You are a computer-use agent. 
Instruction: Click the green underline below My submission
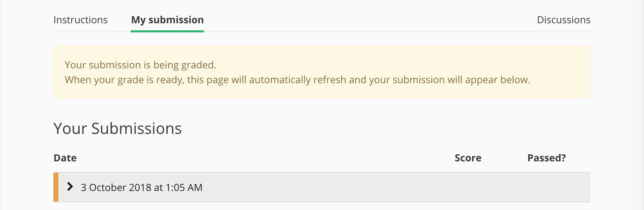[167, 31]
